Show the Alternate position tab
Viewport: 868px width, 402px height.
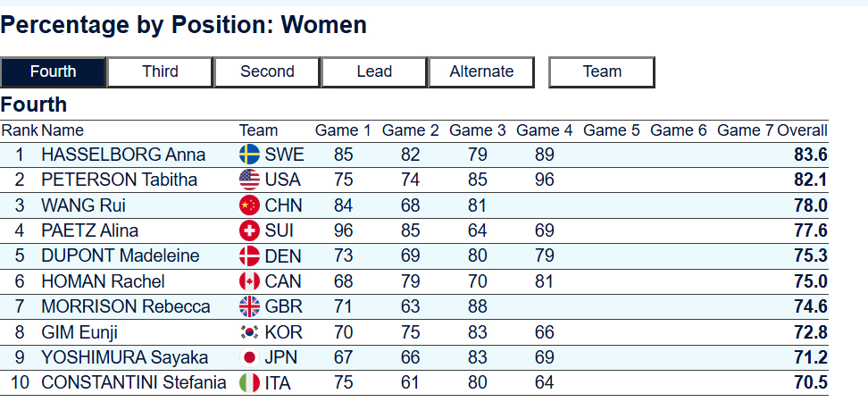[x=481, y=71]
